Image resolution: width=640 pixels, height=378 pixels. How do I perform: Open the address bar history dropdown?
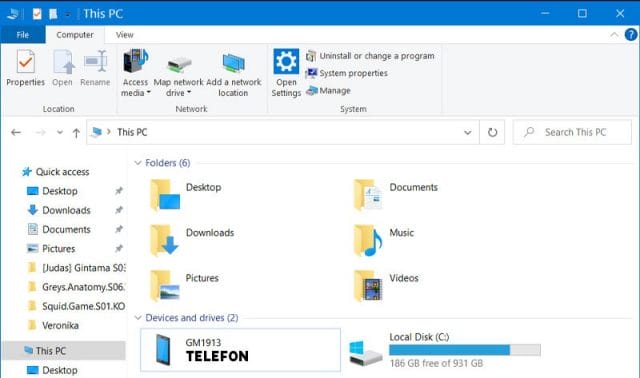coord(468,132)
